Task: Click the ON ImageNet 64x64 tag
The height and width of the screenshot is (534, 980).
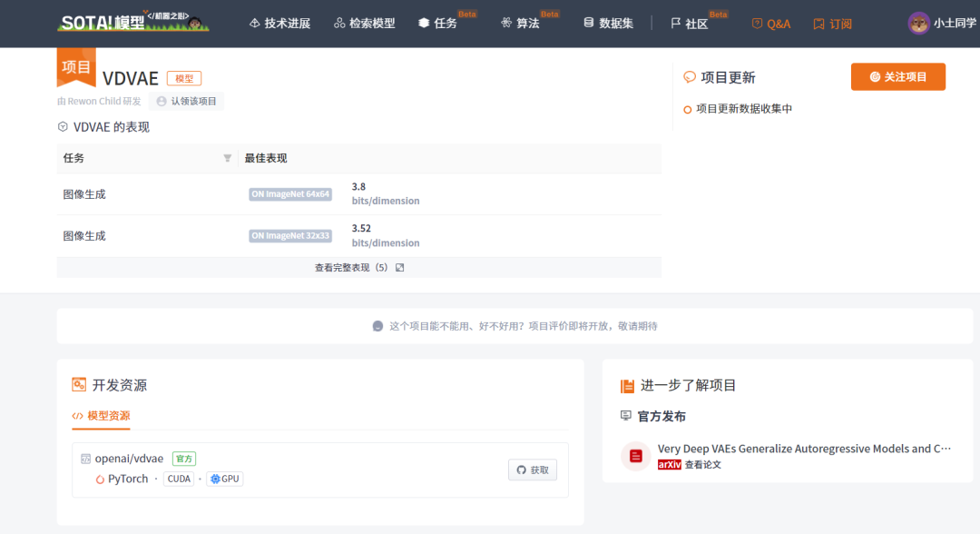Action: coord(290,193)
